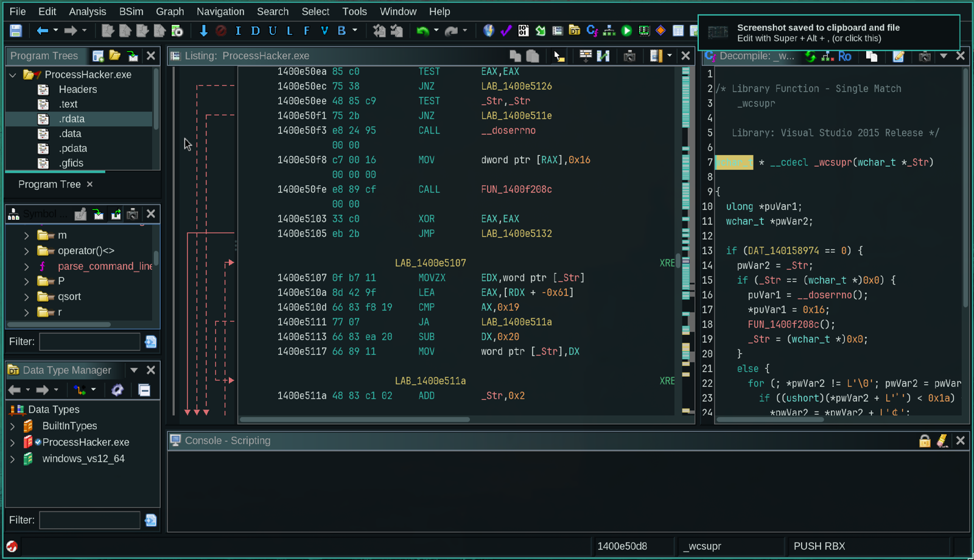
Task: Expand the 'qsort' folder in Symbol Tree
Action: click(x=26, y=297)
